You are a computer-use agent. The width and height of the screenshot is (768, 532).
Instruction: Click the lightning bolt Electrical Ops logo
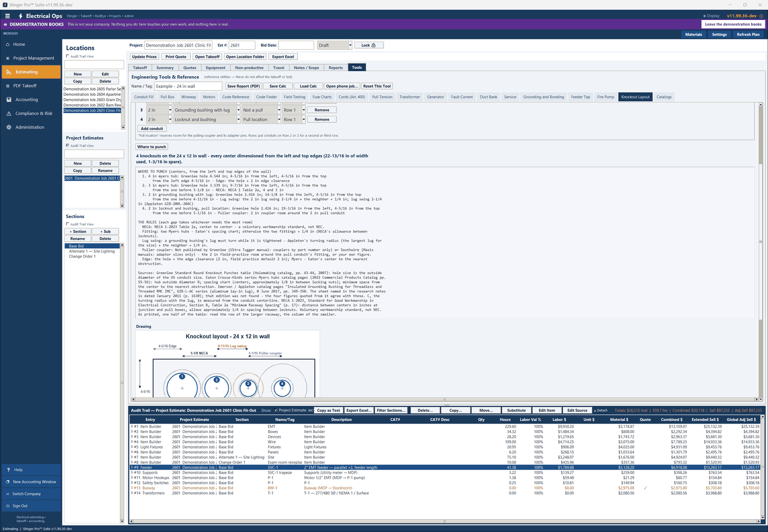[20, 16]
